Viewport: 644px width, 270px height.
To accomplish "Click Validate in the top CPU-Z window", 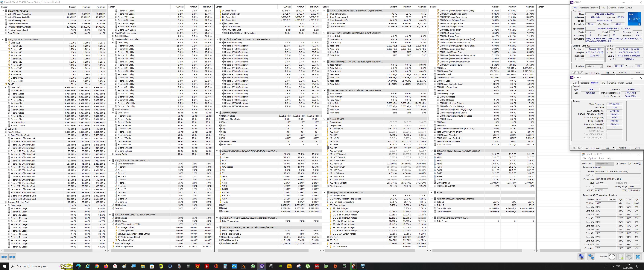I will (622, 73).
